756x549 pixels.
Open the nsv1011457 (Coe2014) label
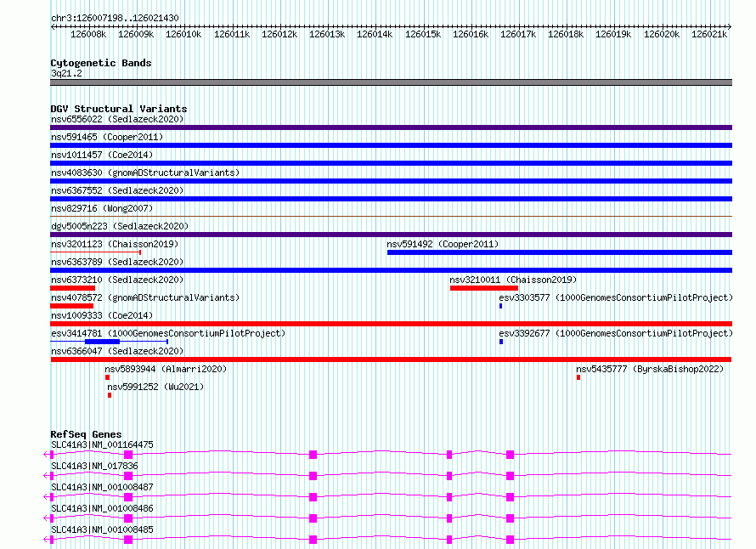(x=102, y=155)
